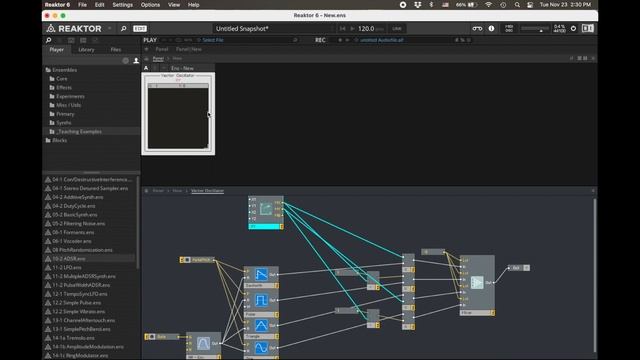
Task: Toggle the EDIT mode button
Action: pyautogui.click(x=140, y=29)
